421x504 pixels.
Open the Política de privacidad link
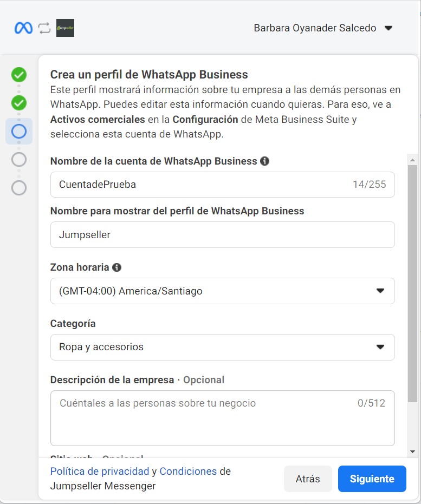pos(99,472)
